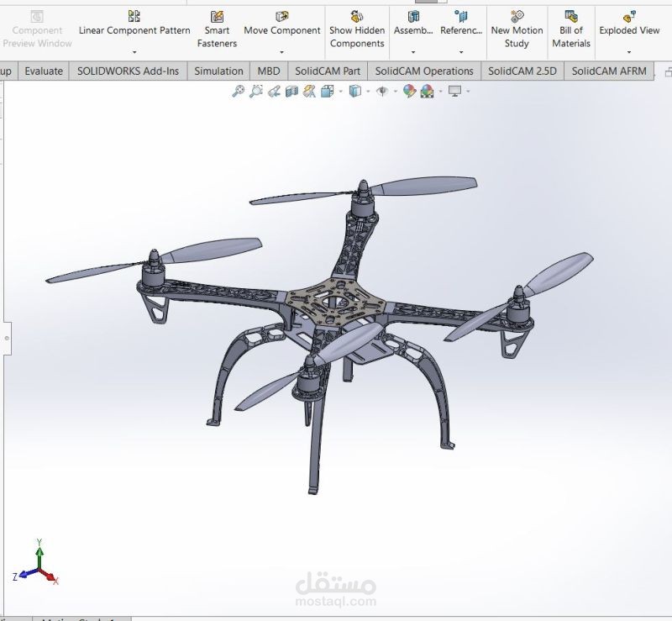Open Assembly Features dropdown arrow

click(413, 52)
